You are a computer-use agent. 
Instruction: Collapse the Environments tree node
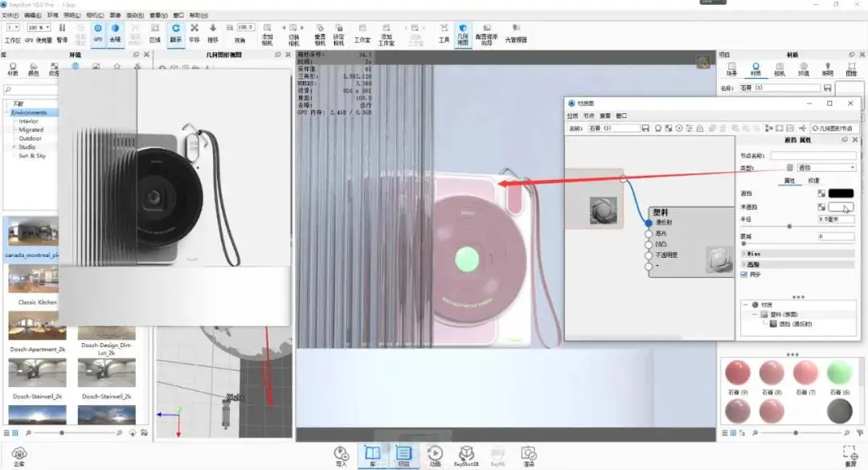click(x=7, y=112)
